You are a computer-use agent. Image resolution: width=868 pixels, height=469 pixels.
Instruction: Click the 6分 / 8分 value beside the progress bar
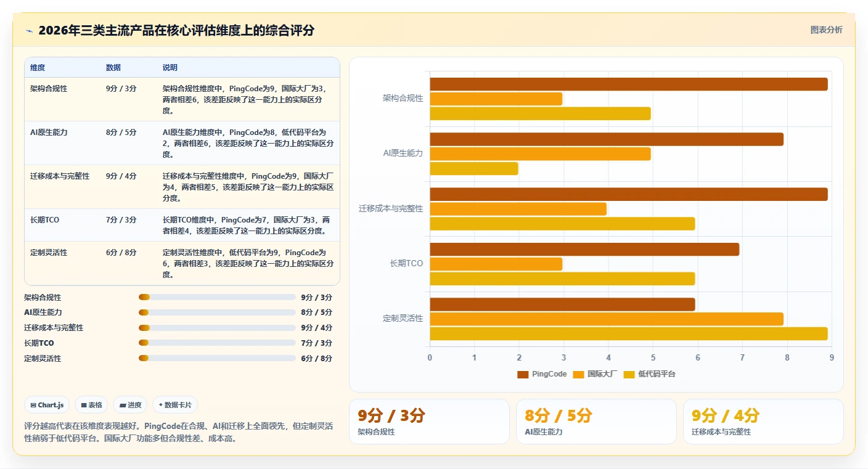(x=317, y=359)
